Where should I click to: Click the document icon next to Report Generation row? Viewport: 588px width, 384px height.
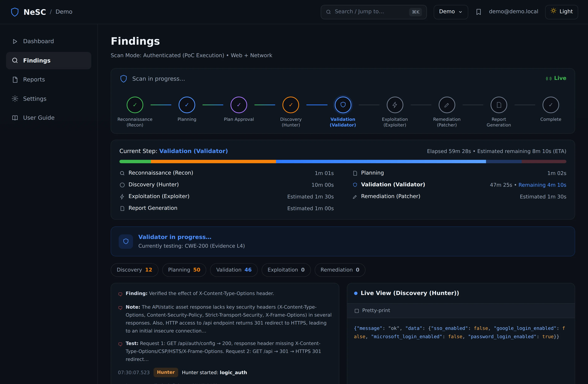pos(122,208)
